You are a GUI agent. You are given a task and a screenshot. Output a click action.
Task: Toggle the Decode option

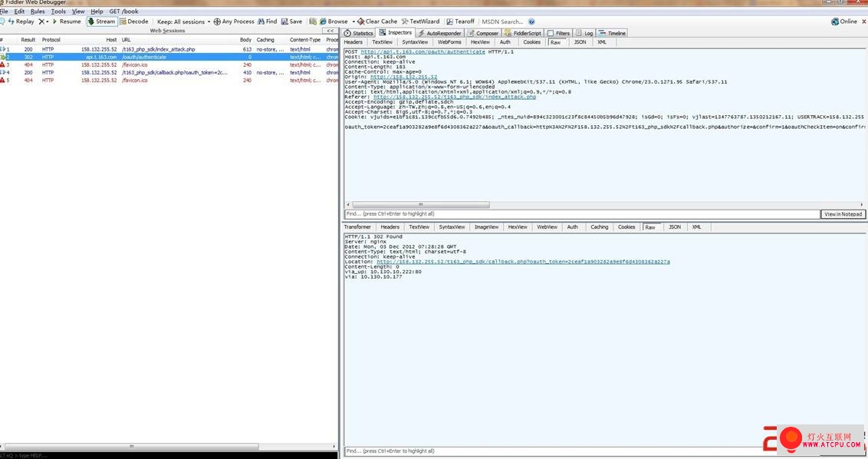134,21
